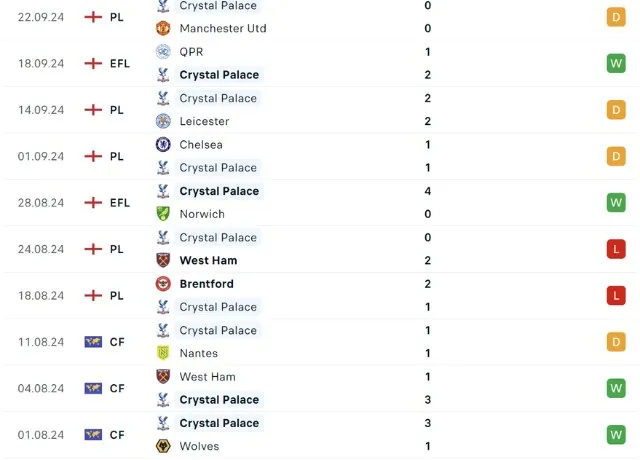
Task: Click the EFL competition label on 28.08.24
Action: [120, 202]
